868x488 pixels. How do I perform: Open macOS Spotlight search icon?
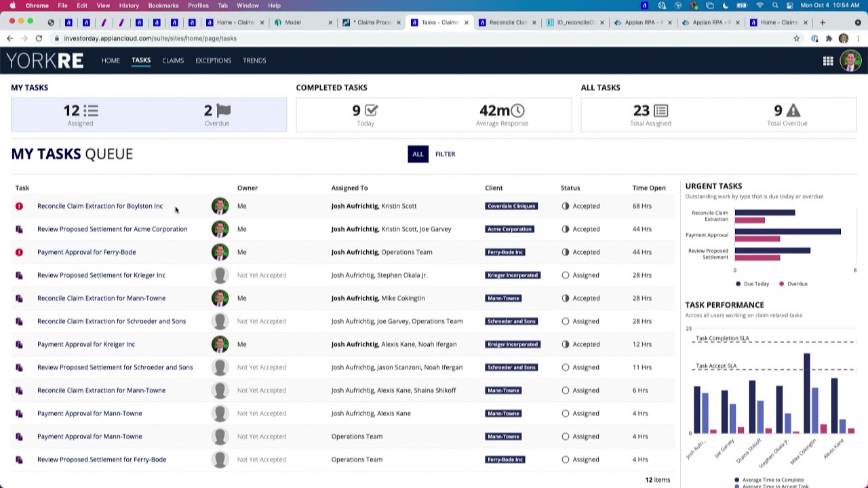pos(775,5)
